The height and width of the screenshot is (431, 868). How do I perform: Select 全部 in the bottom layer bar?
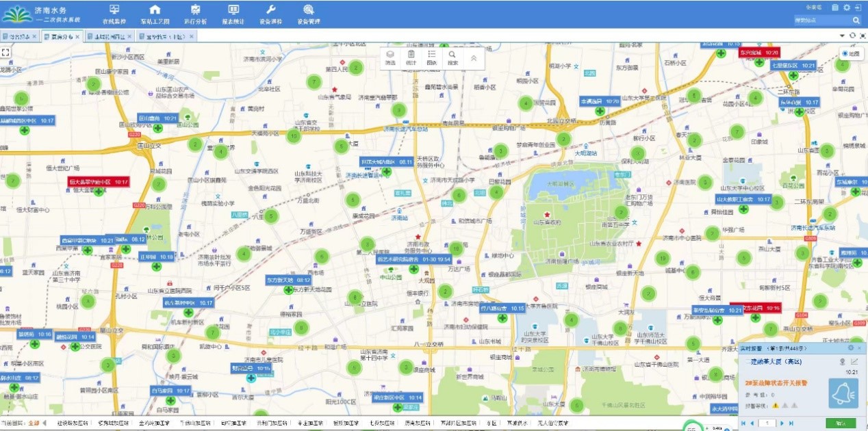pos(34,423)
